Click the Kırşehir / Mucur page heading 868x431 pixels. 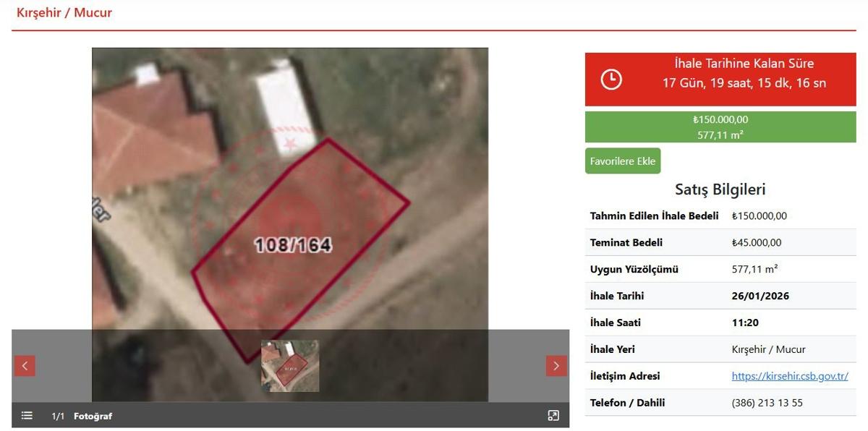pos(64,12)
